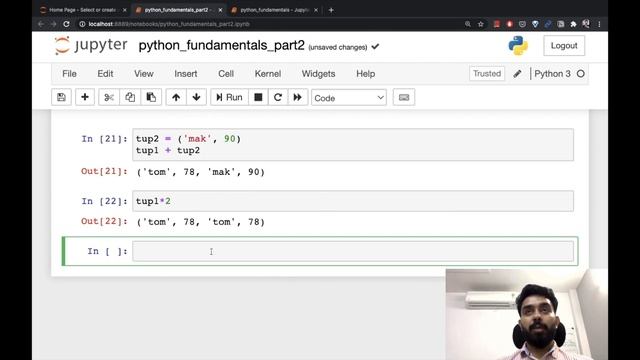Open the cell type Code dropdown
640x360 pixels.
(x=349, y=98)
